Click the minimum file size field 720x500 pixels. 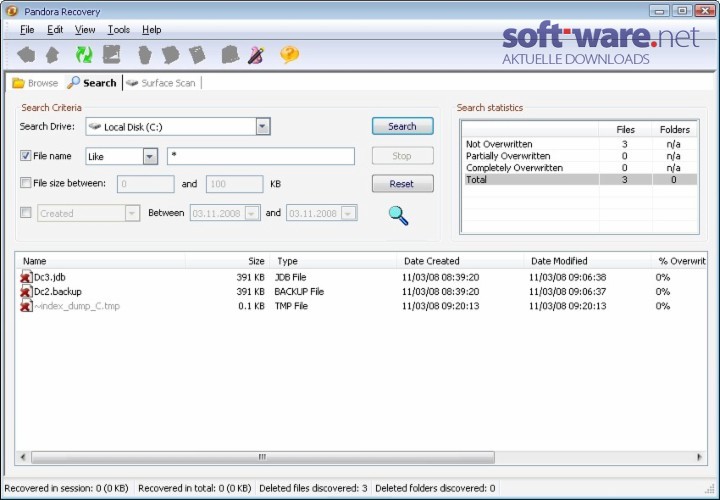146,184
